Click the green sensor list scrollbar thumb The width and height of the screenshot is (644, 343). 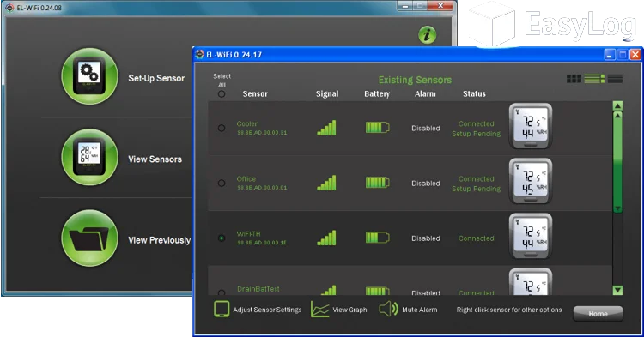coord(617,162)
